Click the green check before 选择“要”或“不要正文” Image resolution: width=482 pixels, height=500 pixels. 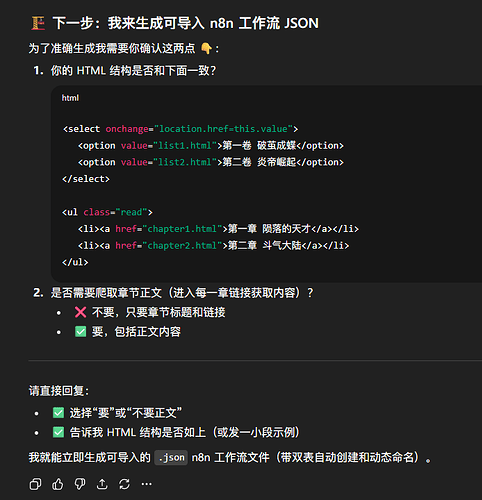click(58, 413)
